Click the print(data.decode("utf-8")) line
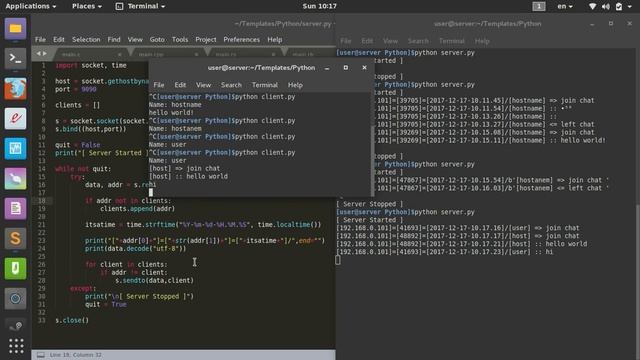Screen dimensions: 640x360 136,249
